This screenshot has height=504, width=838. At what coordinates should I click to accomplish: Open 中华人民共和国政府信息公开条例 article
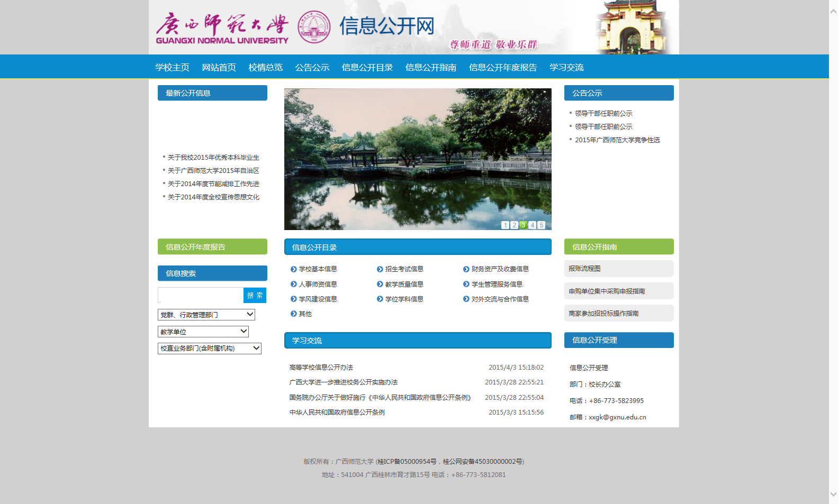coord(337,412)
